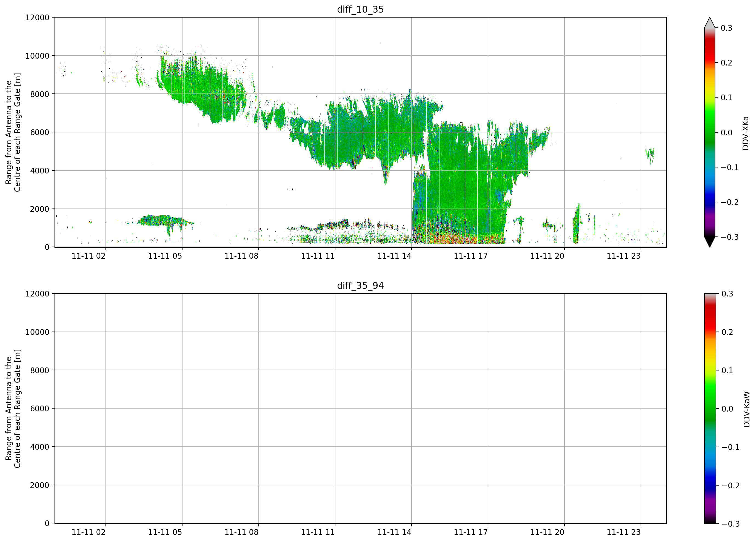The image size is (756, 542).
Task: Click the "−0.3" tick on the DDV-KaW colorbar
Action: pyautogui.click(x=731, y=524)
